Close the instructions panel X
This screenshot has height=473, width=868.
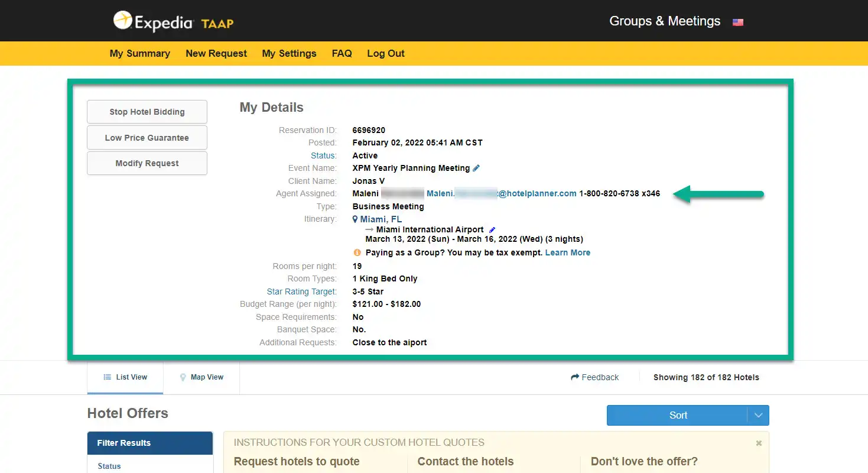click(x=759, y=443)
